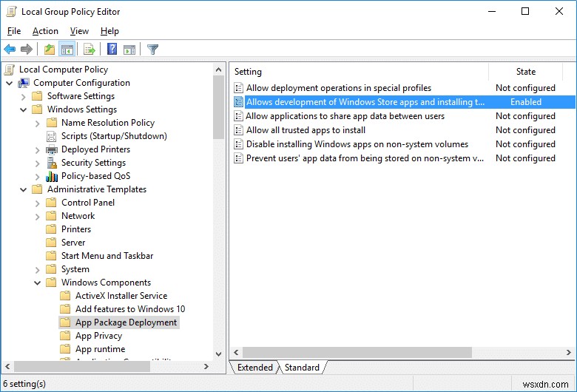
Task: Select Allow deployment operations in special profiles
Action: [x=339, y=88]
